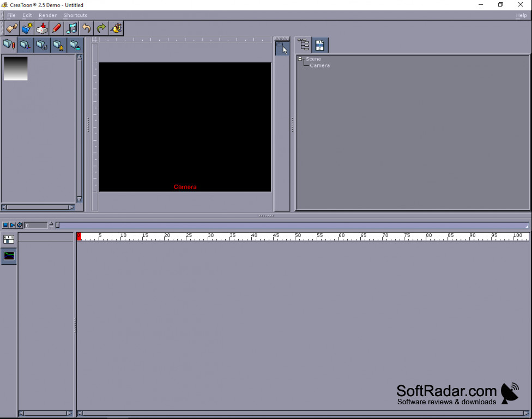Image resolution: width=532 pixels, height=419 pixels.
Task: Switch to the frame strip timeline view
Action: pos(9,240)
